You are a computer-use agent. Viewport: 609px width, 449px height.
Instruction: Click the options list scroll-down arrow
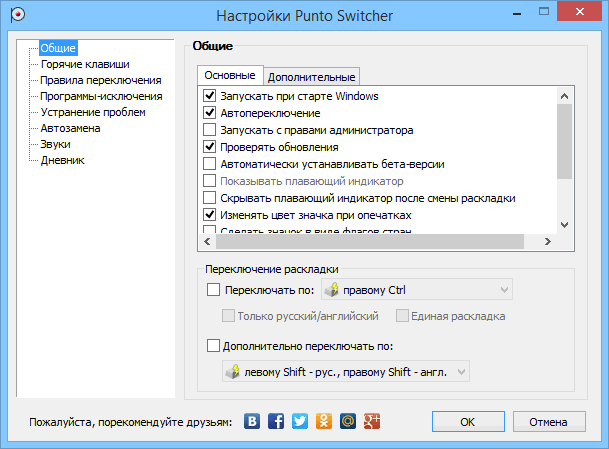(x=562, y=224)
